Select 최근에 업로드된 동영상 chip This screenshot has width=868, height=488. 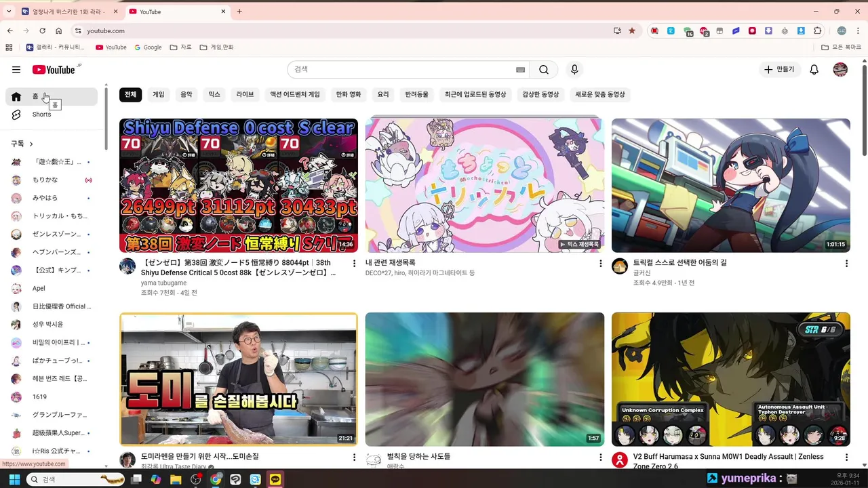tap(475, 95)
